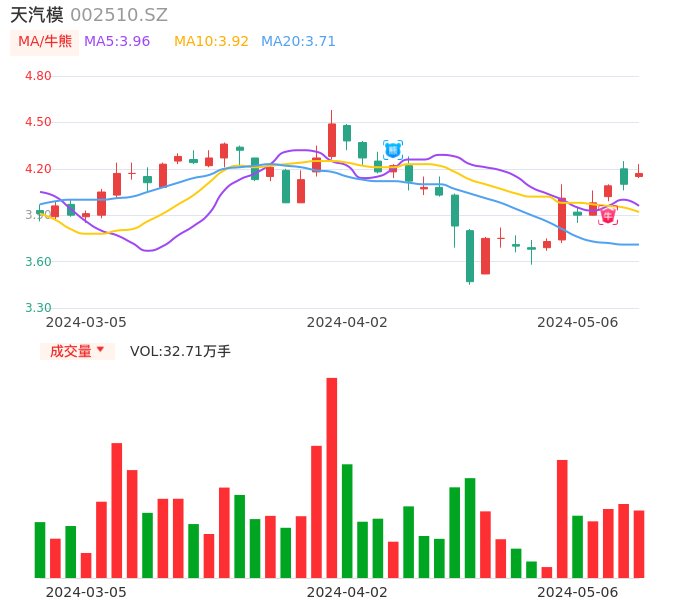Click the MA10:3.92 legend label
This screenshot has width=686, height=606.
click(211, 42)
